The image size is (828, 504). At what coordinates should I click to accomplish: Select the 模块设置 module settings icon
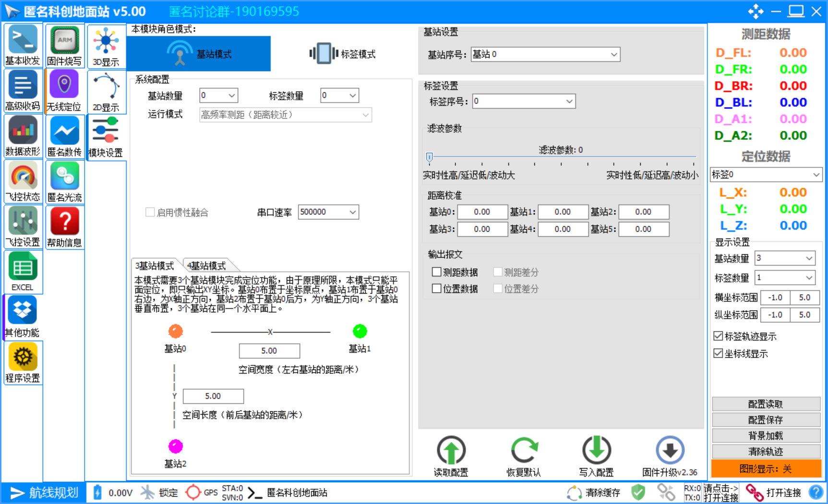pos(106,137)
